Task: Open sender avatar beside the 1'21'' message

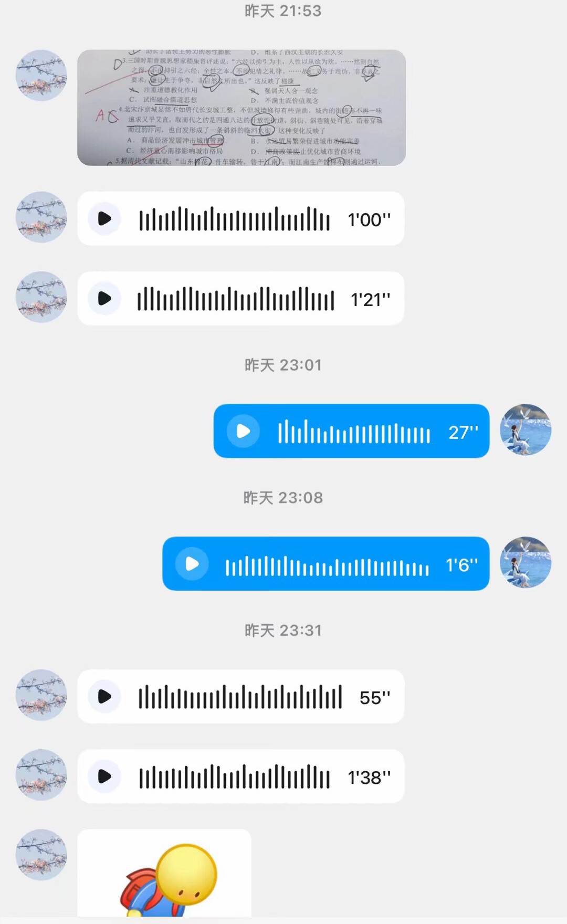Action: [41, 297]
